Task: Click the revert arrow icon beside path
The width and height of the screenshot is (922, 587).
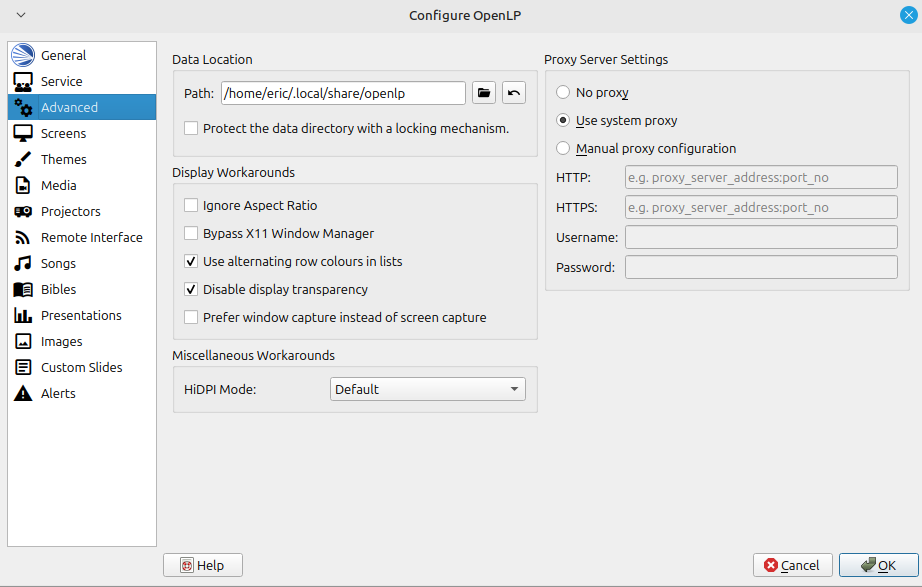Action: pos(513,93)
